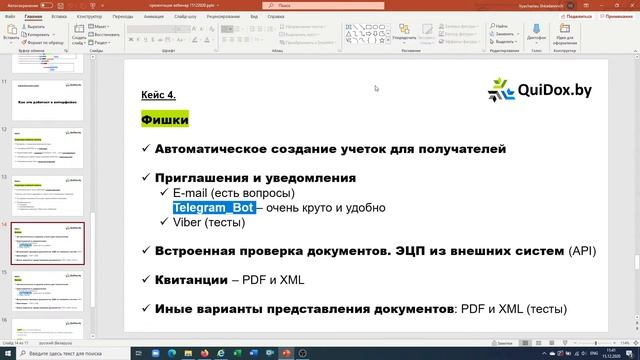Collapse the ribbon with the chevron

click(x=635, y=51)
